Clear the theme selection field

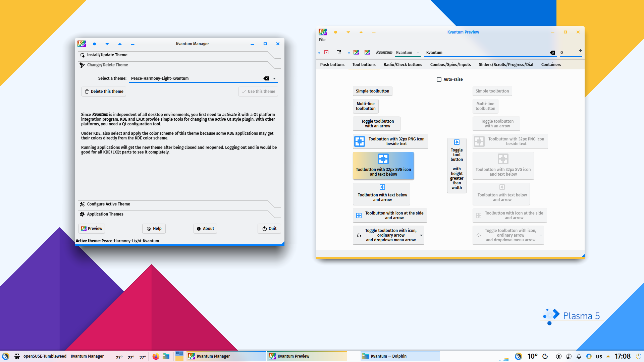266,78
